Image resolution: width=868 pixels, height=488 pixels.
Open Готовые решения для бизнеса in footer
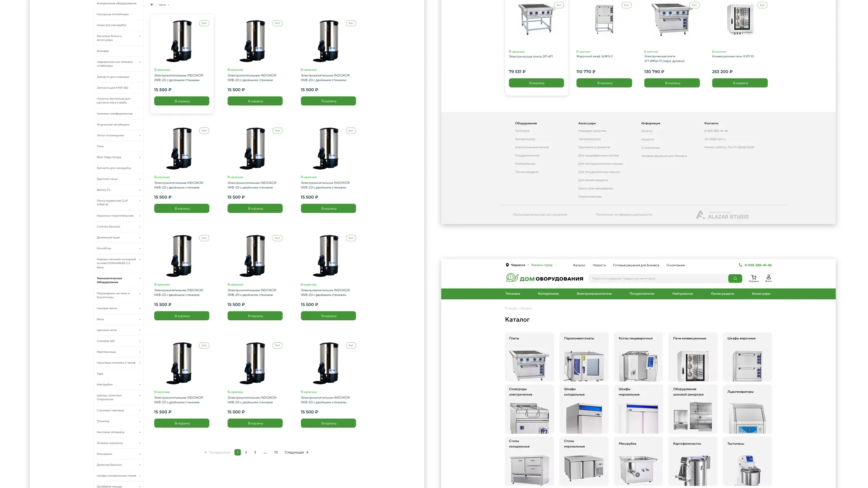[x=664, y=156]
